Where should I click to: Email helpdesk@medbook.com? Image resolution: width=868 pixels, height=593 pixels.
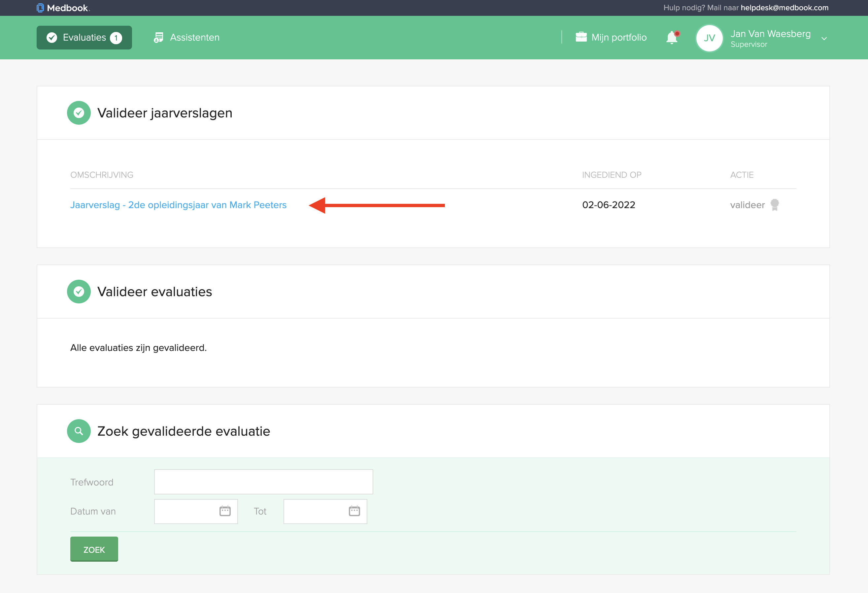pyautogui.click(x=785, y=8)
